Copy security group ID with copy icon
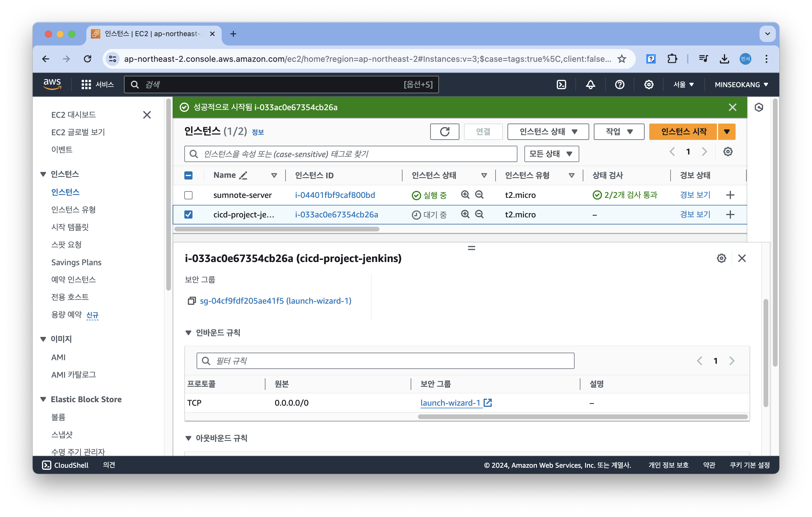 tap(192, 301)
